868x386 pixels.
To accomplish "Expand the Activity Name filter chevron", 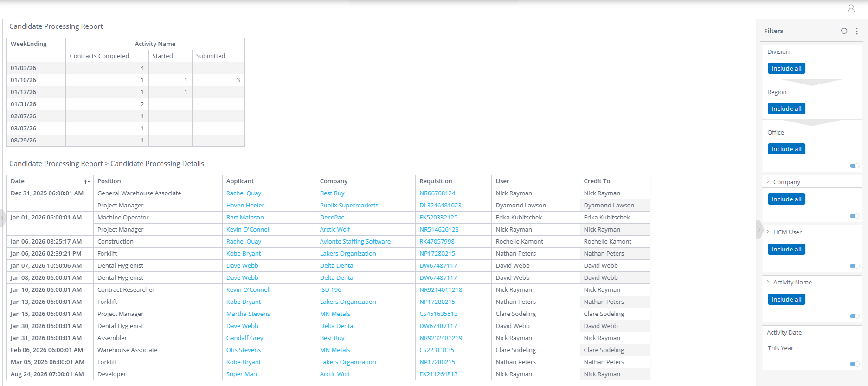I will [768, 282].
